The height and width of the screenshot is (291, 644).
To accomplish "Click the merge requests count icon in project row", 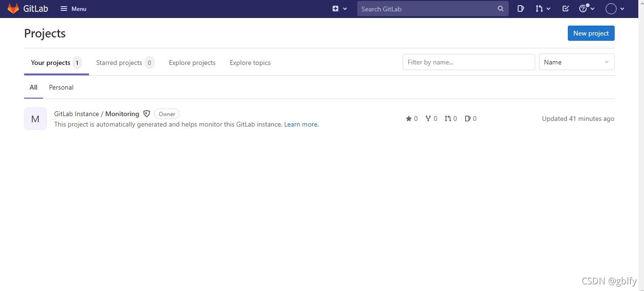I will 448,118.
